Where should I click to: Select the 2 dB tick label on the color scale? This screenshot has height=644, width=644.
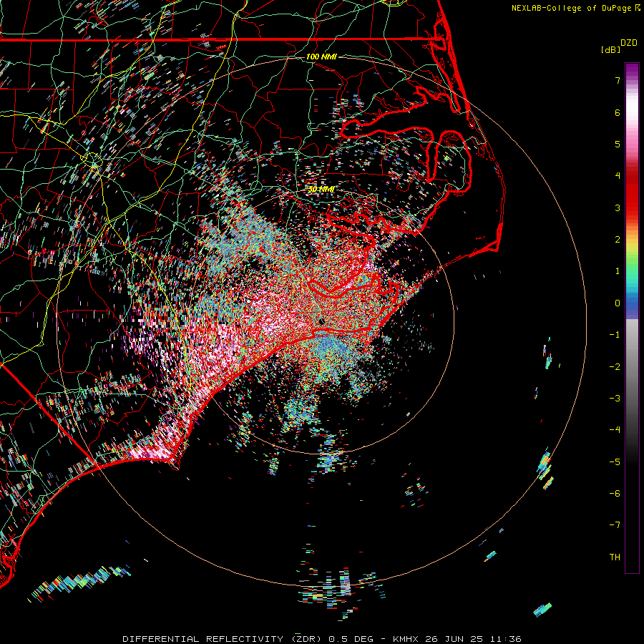pos(618,240)
